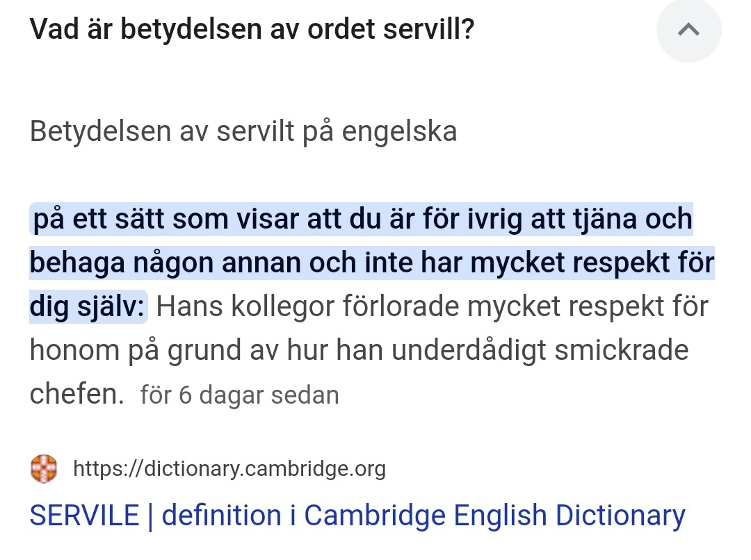751x560 pixels.
Task: Click the word "underdådigt" in the example
Action: tap(471, 350)
